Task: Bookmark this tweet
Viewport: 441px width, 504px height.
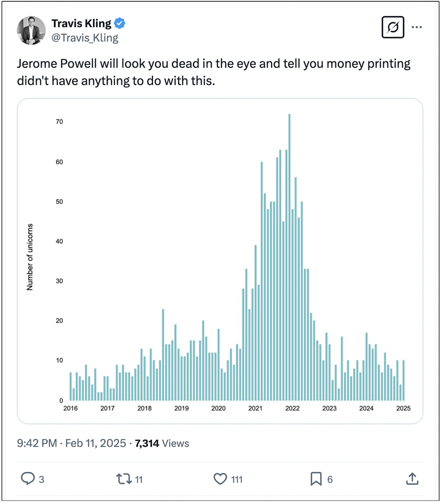Action: coord(316,479)
